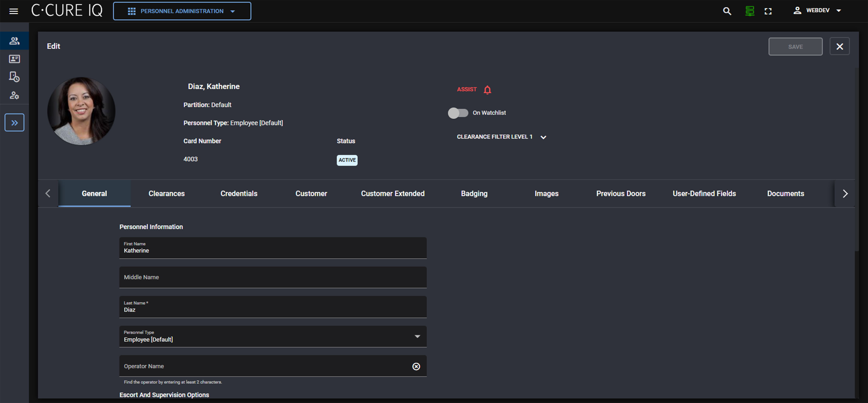Click card number 4003

pyautogui.click(x=190, y=159)
